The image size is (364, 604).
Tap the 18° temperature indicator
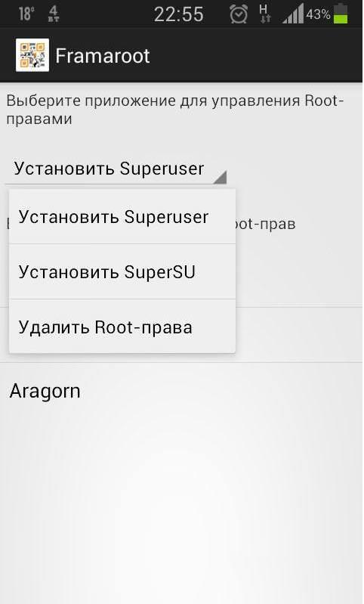26,14
